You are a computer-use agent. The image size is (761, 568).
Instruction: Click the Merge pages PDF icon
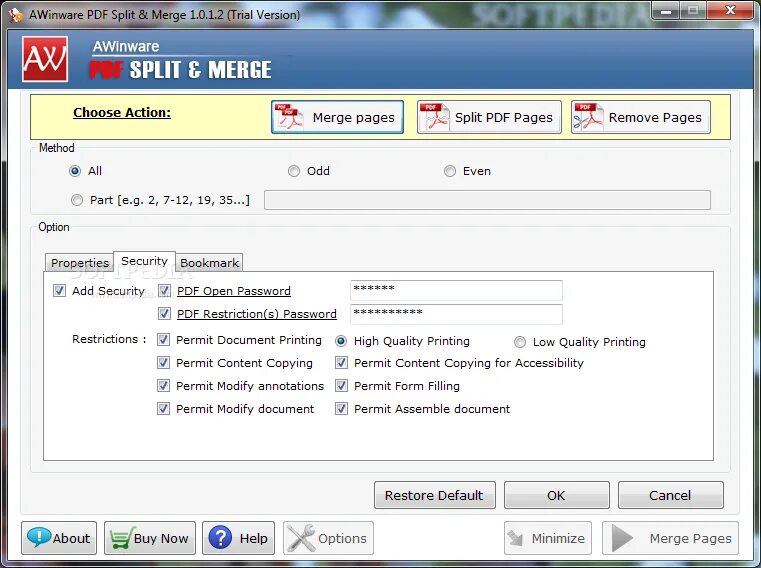(x=289, y=117)
